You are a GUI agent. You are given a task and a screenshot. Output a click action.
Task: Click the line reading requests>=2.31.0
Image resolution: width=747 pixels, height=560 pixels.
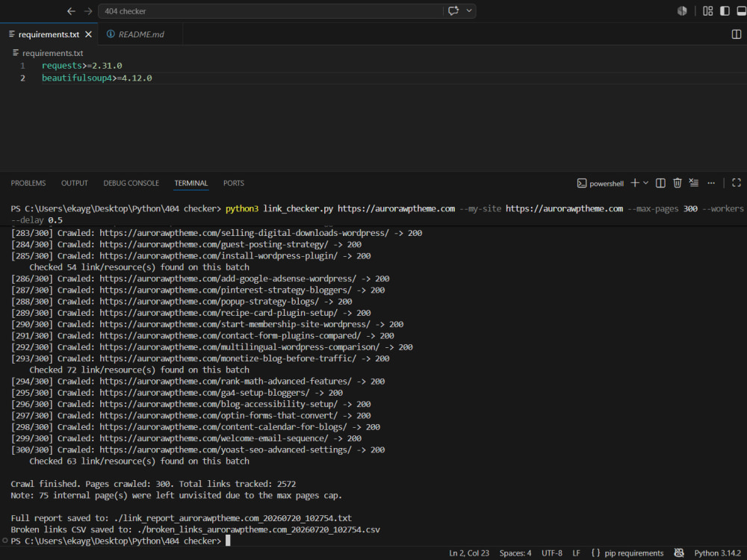pos(81,65)
